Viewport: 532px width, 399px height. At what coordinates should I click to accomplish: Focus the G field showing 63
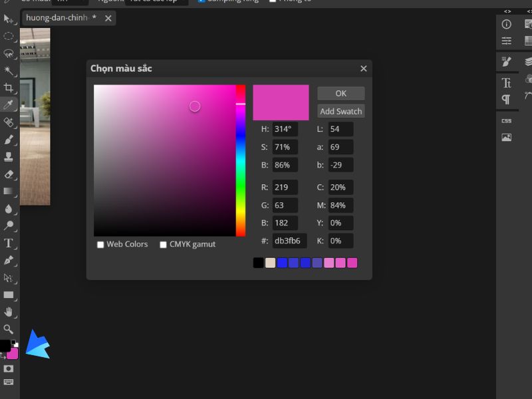tap(285, 205)
